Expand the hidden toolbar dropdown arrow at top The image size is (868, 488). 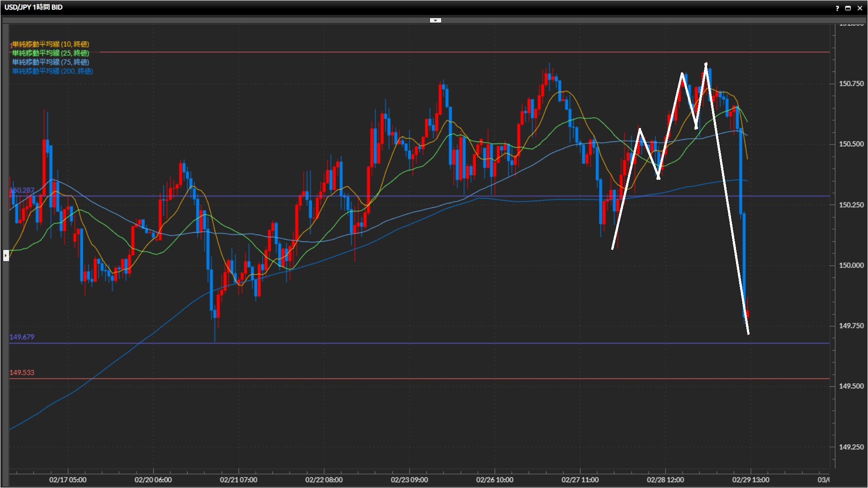(x=435, y=20)
